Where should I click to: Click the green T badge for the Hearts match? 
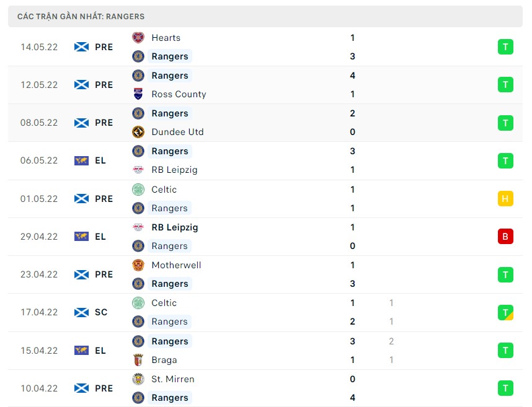click(x=505, y=46)
